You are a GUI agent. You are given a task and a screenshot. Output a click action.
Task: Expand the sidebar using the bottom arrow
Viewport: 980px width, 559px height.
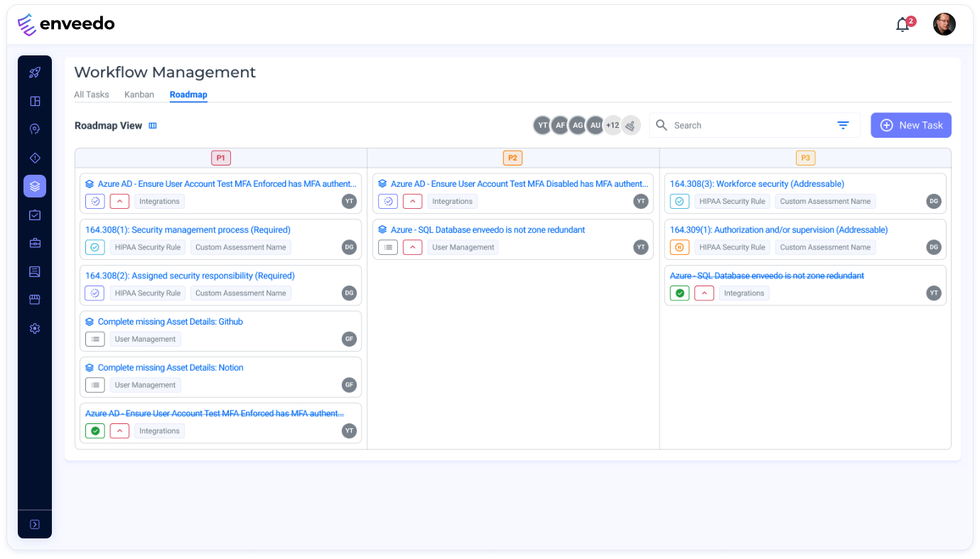(34, 524)
